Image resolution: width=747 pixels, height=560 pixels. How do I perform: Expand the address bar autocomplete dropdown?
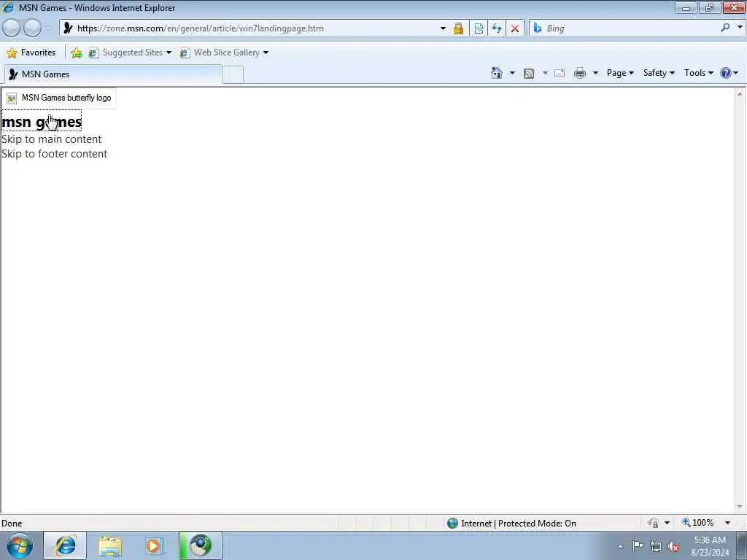pos(443,28)
